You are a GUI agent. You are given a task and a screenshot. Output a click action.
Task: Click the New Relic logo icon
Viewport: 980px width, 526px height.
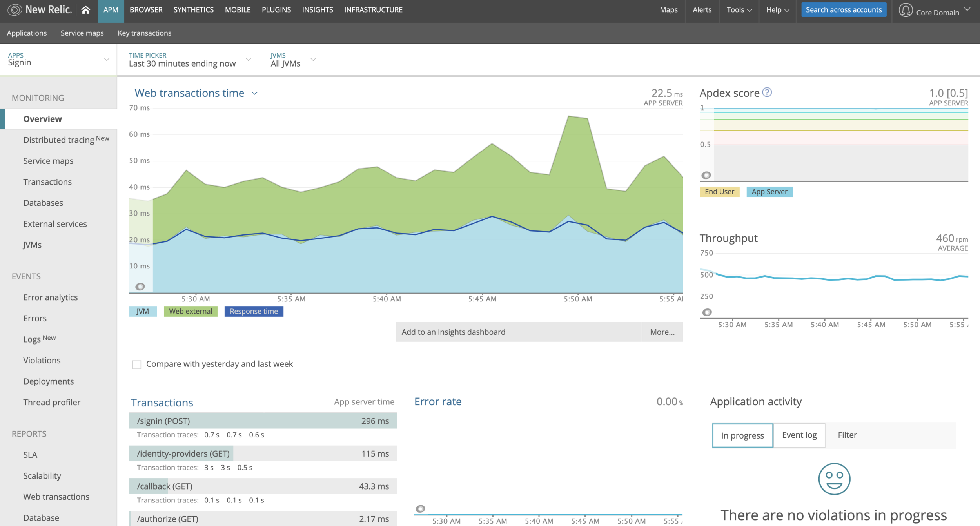(x=15, y=10)
